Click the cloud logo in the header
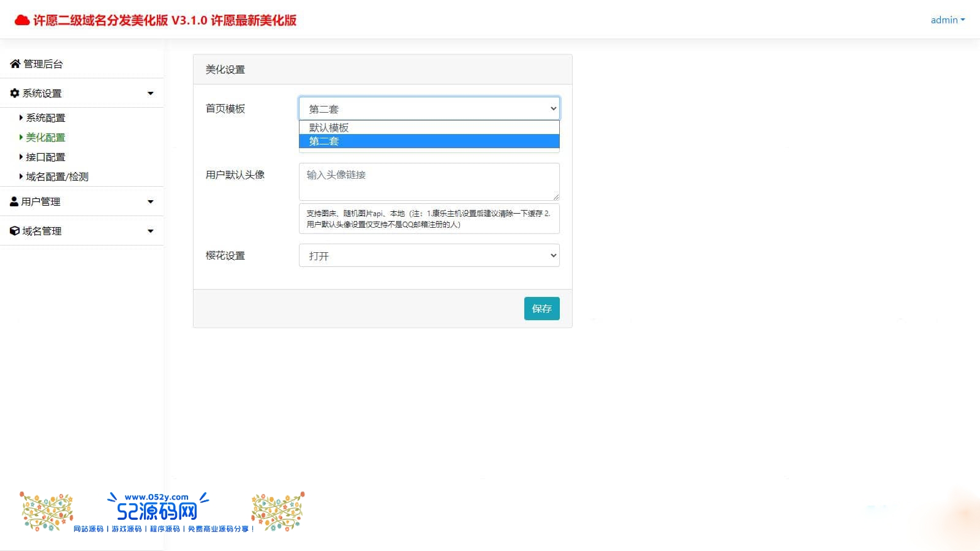 click(21, 19)
